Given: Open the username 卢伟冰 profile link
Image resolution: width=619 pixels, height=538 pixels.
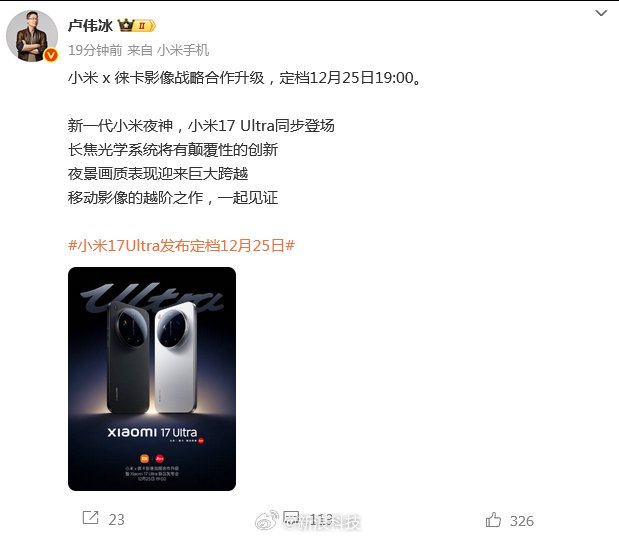Looking at the screenshot, I should coord(90,26).
